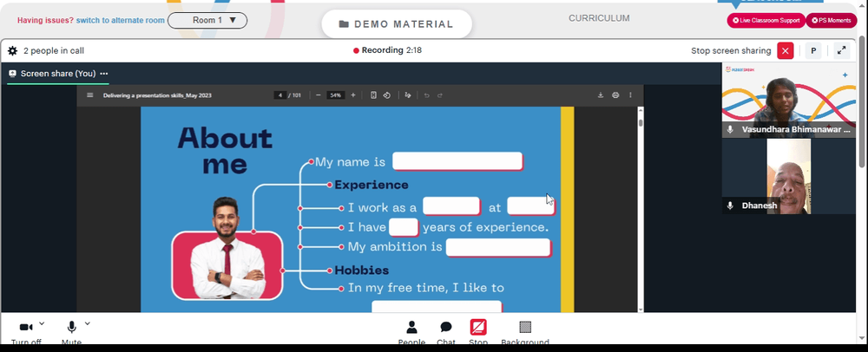Click the Recording 2:18 indicator

click(x=387, y=50)
